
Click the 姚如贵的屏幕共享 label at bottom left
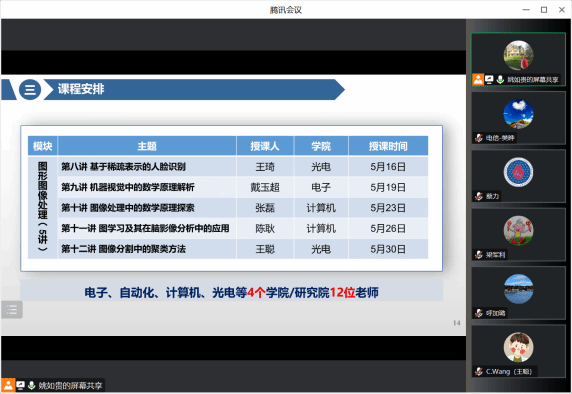70,386
